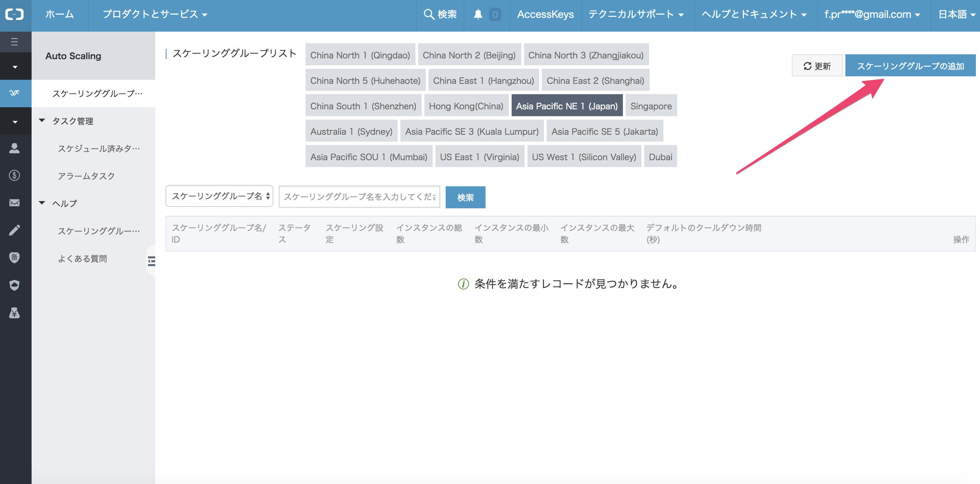Click the Alibaba Cloud logo icon
This screenshot has width=980, height=484.
[x=15, y=14]
